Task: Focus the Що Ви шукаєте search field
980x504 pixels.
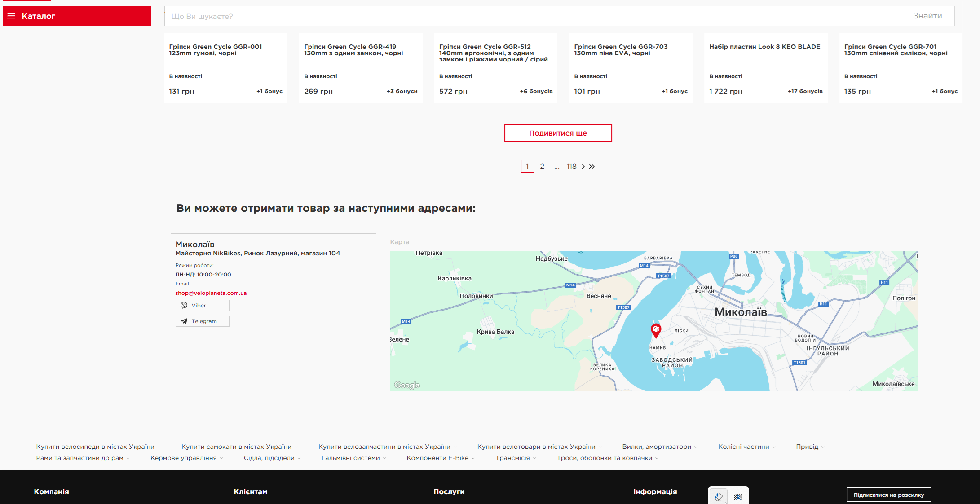Action: 532,16
